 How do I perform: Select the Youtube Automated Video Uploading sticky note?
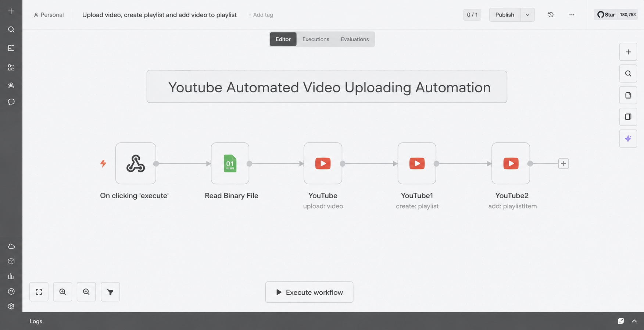[x=327, y=87]
